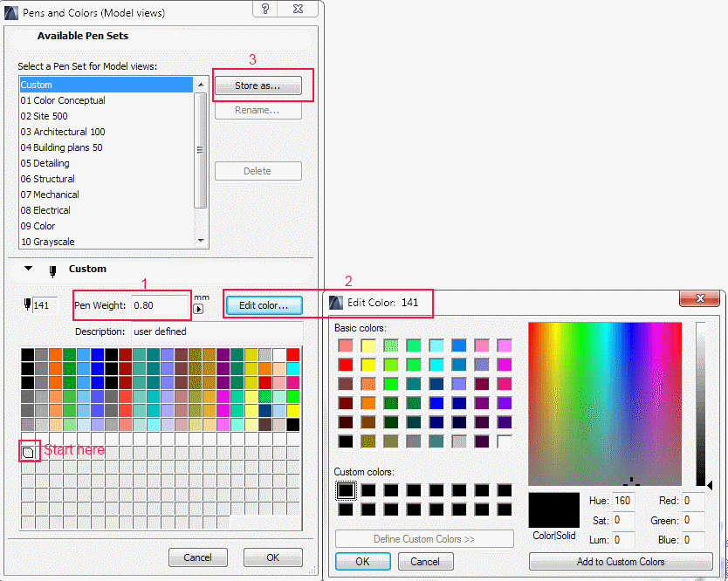
Task: Click the Red value field
Action: (x=693, y=501)
